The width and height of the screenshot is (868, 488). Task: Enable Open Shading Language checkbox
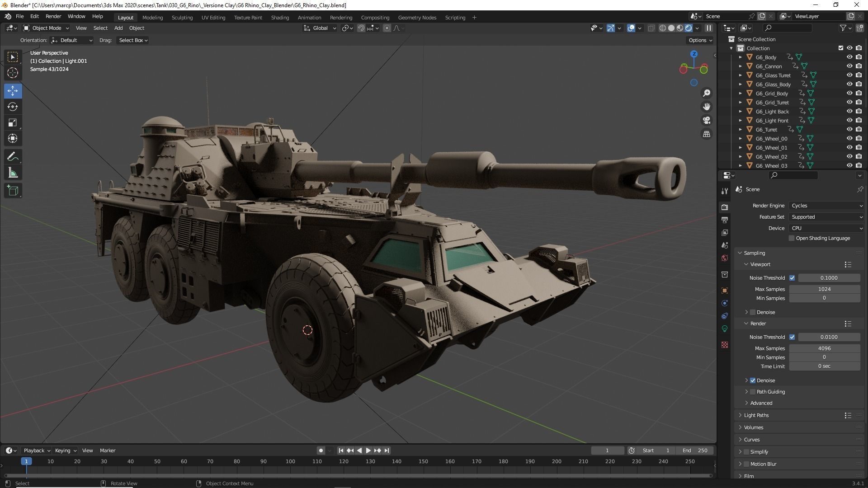pos(792,238)
